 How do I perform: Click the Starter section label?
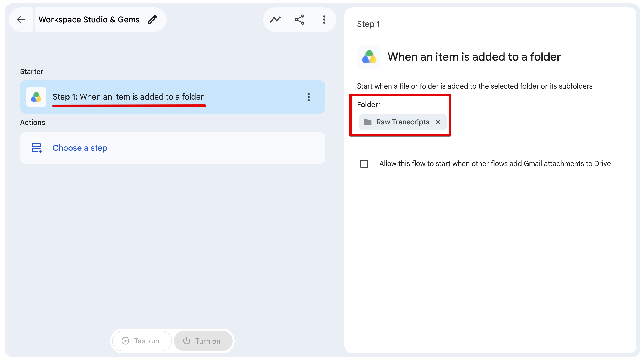coord(31,72)
